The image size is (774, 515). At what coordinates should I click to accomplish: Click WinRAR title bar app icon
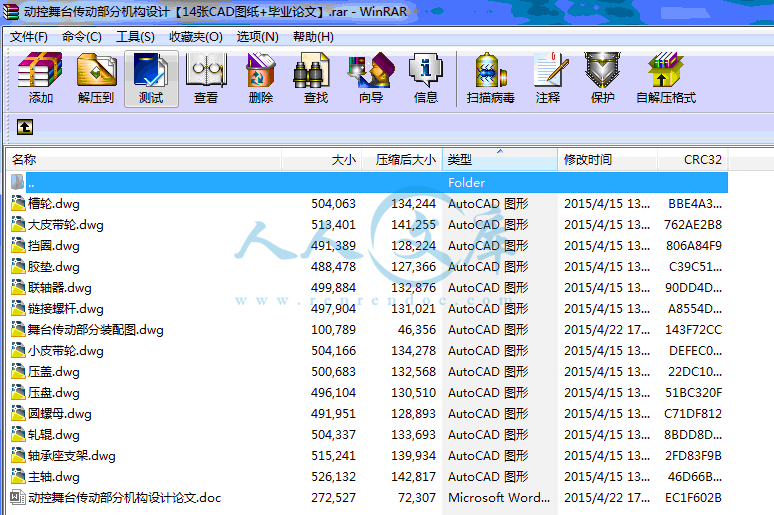coord(11,12)
